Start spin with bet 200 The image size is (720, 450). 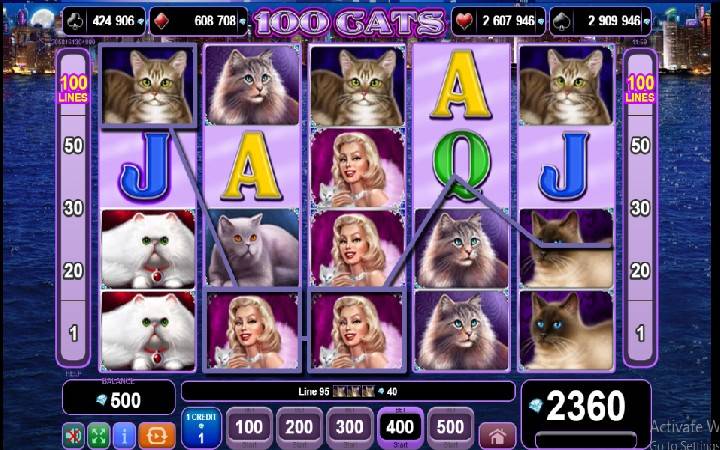click(299, 428)
